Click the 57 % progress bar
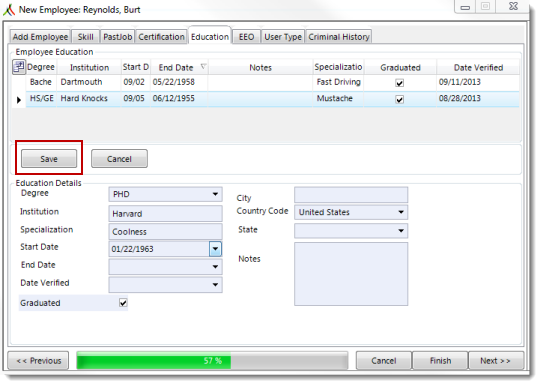The height and width of the screenshot is (386, 541). coord(212,360)
